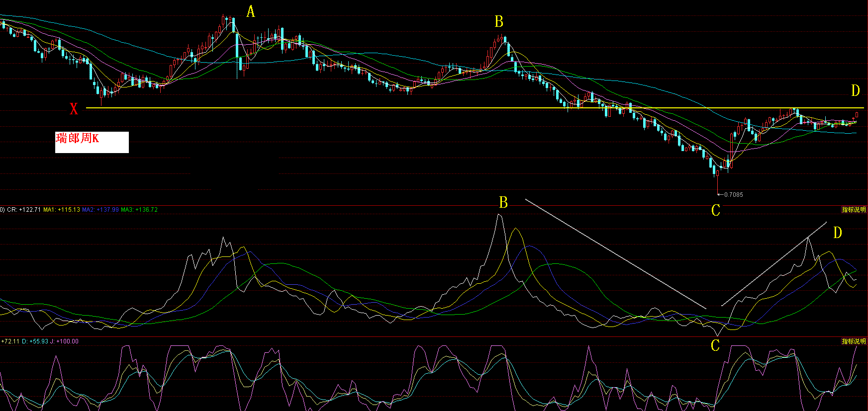Click the green MA3 +136.72 legend label
This screenshot has height=411, width=868.
139,210
